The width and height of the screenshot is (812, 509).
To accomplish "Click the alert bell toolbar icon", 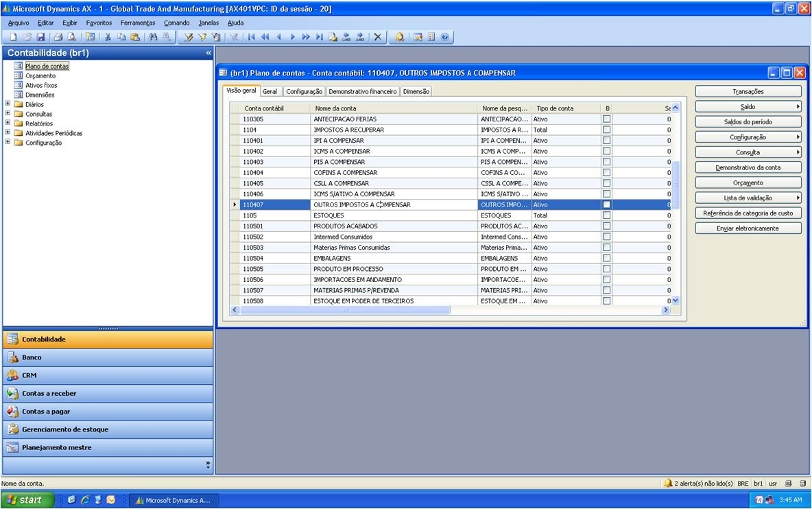I will [399, 37].
